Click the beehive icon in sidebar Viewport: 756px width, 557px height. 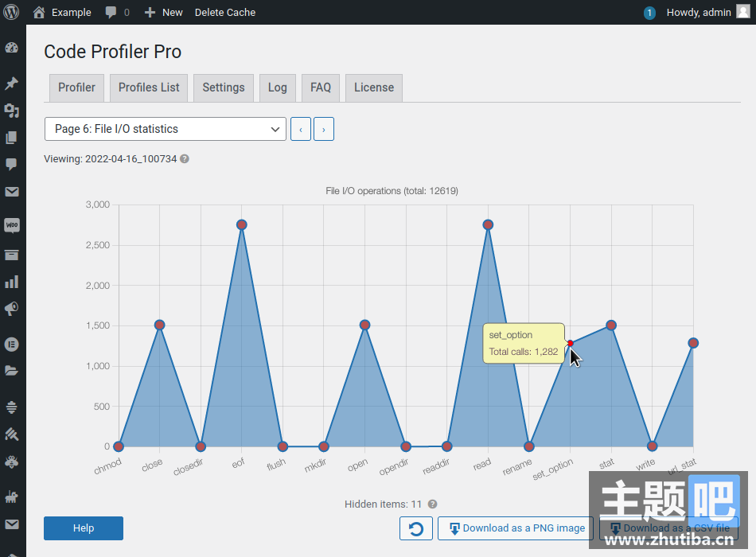pos(12,407)
